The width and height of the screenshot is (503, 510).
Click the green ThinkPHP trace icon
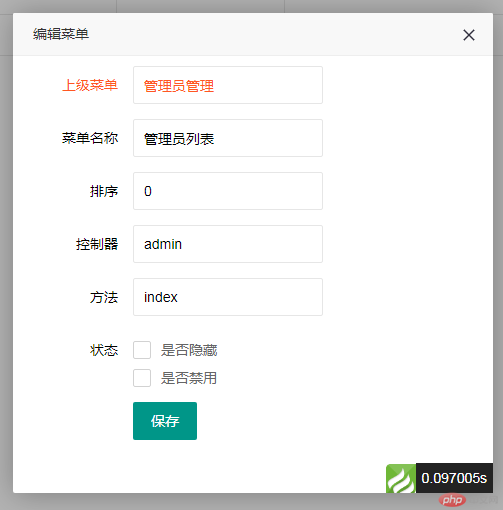tap(401, 478)
